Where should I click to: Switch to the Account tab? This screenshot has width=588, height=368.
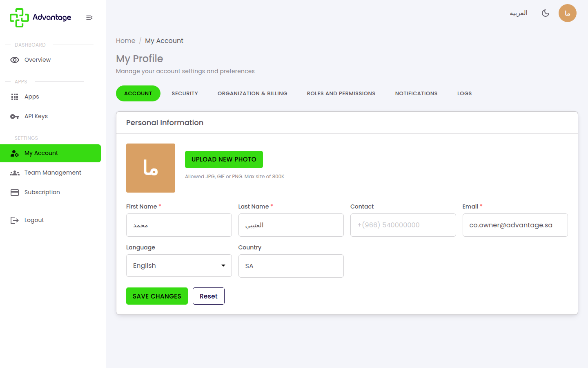(x=138, y=93)
